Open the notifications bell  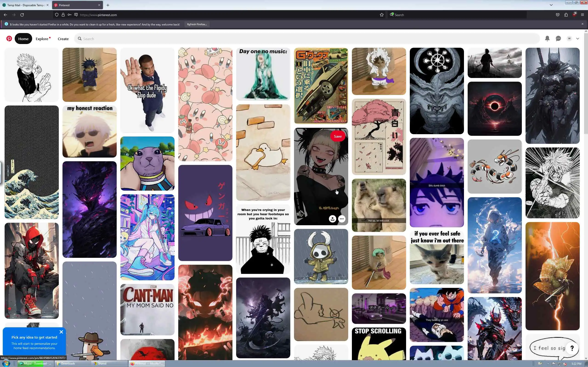click(547, 39)
